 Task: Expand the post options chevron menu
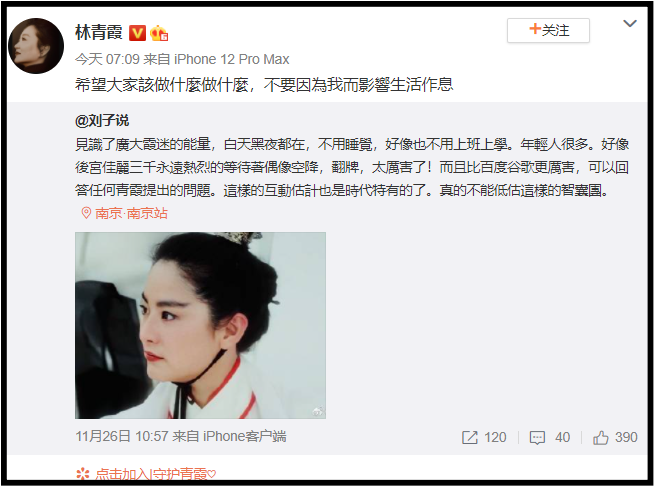[630, 24]
